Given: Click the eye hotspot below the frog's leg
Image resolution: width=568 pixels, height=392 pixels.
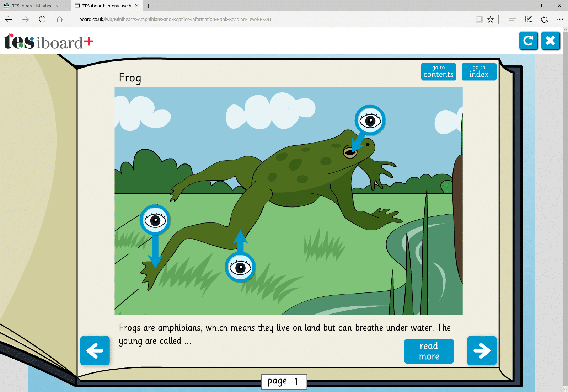Looking at the screenshot, I should tap(240, 267).
